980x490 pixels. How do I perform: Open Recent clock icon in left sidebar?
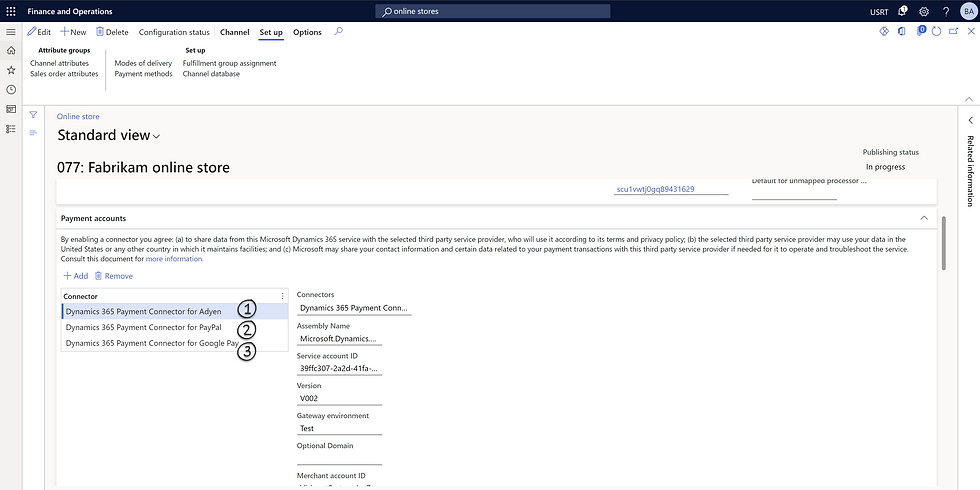(x=11, y=89)
